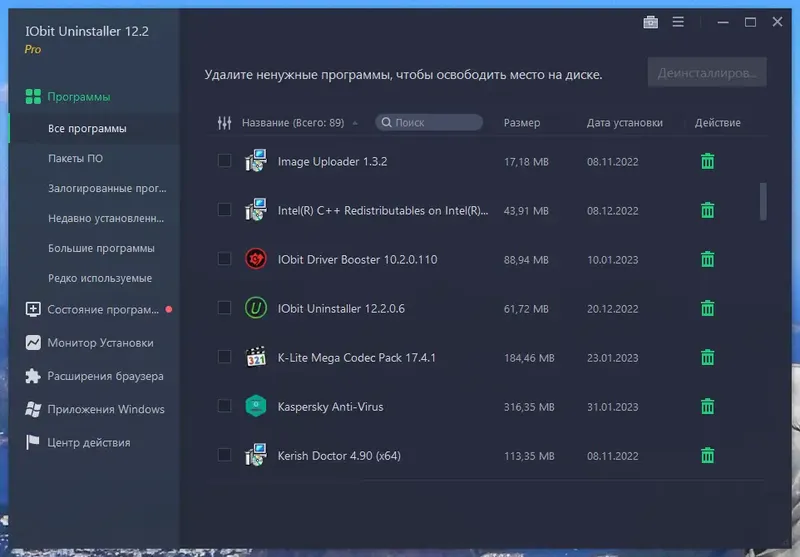Sort by Дата установки column header
The image size is (800, 557).
[624, 123]
